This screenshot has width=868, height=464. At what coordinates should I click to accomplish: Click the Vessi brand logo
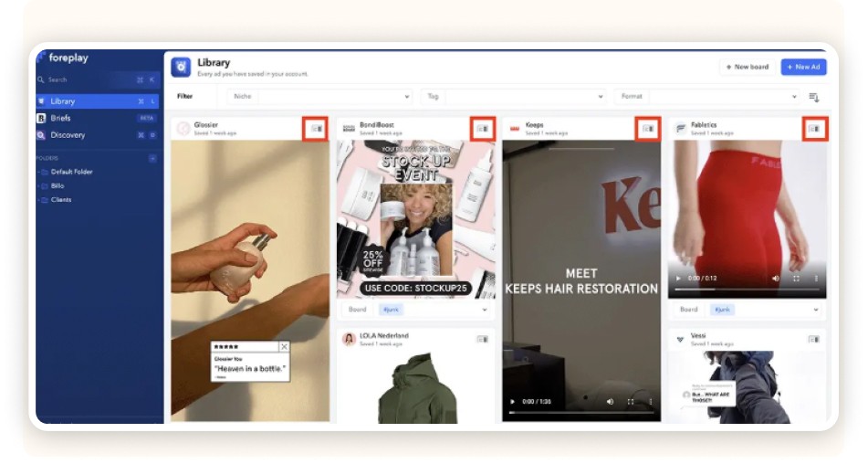tap(680, 339)
